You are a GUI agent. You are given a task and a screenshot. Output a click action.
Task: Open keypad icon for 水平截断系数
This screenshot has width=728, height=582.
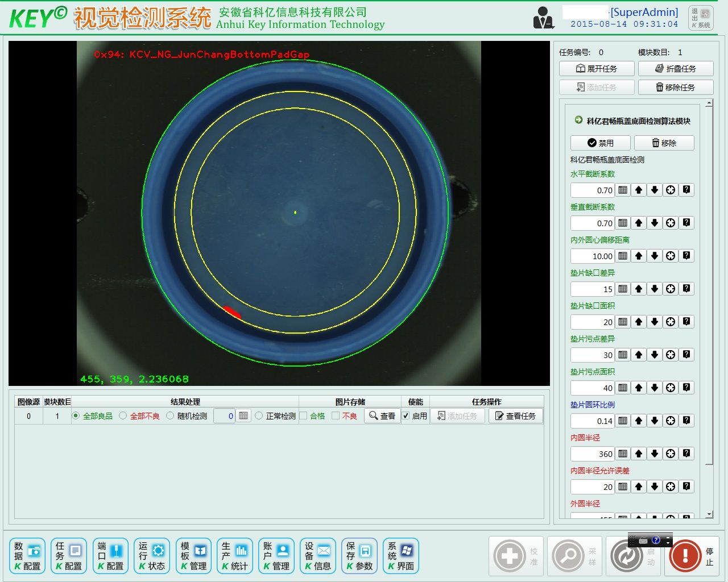pos(623,190)
